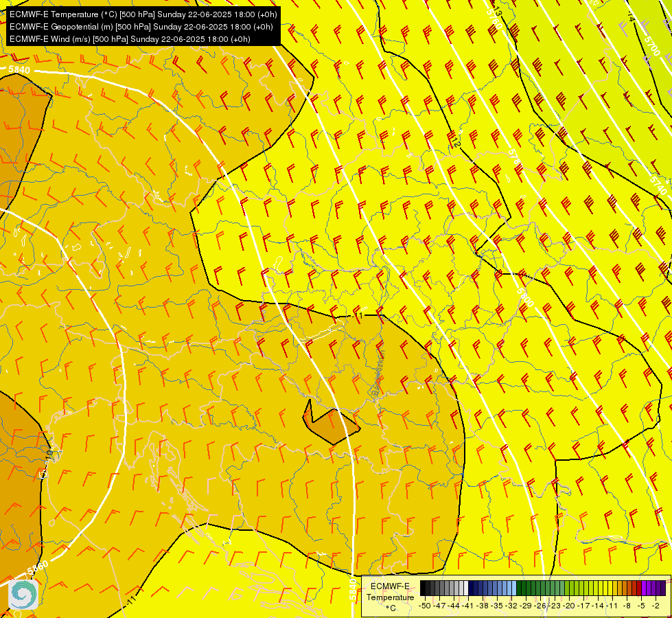This screenshot has width=672, height=618.
Task: Select the ECMWF-E Temperature 500 hPa title line
Action: click(x=143, y=14)
